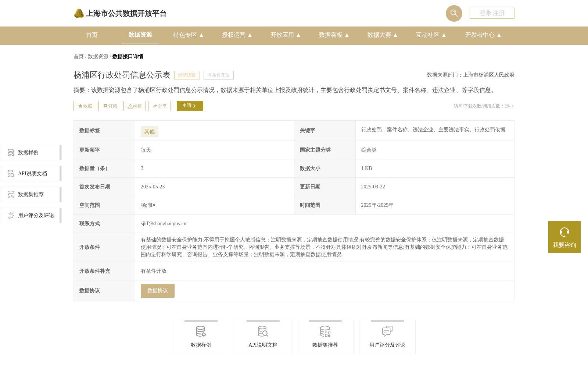Click the 访问/下载次数/调用次数 counter text

coord(484,106)
